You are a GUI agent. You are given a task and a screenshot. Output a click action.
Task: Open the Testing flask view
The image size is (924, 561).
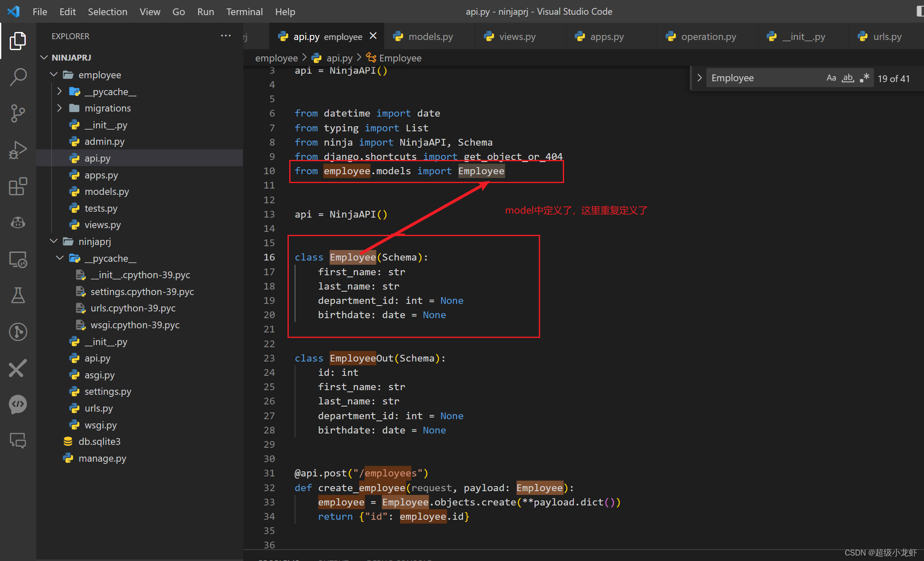[x=18, y=295]
